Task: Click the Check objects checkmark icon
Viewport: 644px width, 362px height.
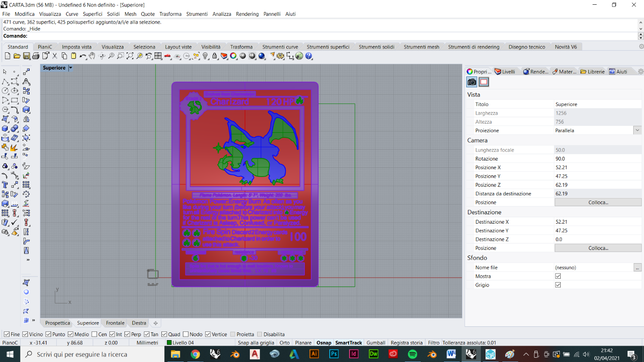Action: [x=15, y=222]
